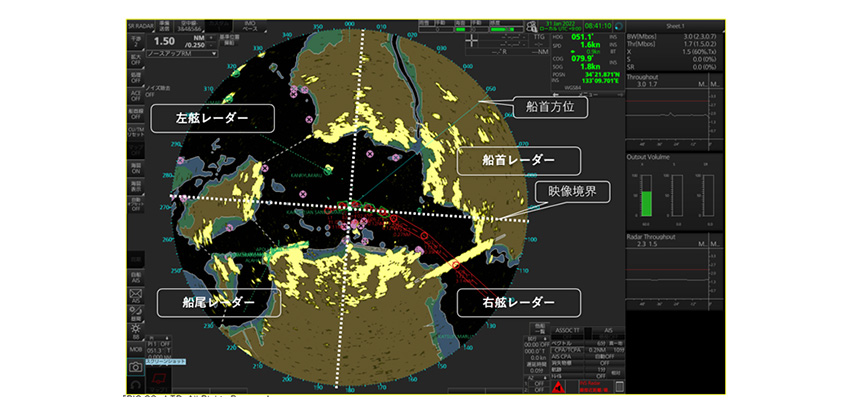Open the AIS CPA 自動OFF setting
The height and width of the screenshot is (410, 850).
[588, 356]
